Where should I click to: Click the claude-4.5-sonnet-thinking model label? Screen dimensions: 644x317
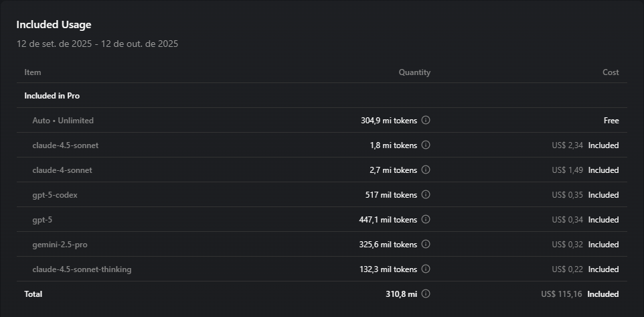82,269
